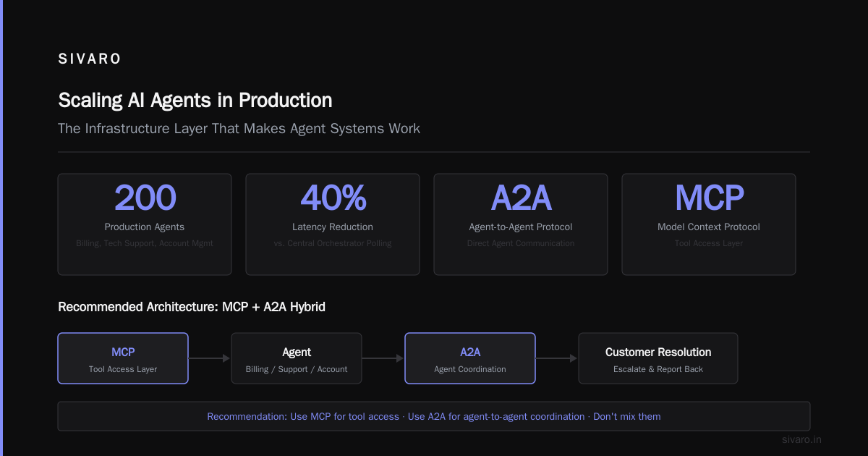
Task: Click the "200" statistic number
Action: (x=145, y=198)
